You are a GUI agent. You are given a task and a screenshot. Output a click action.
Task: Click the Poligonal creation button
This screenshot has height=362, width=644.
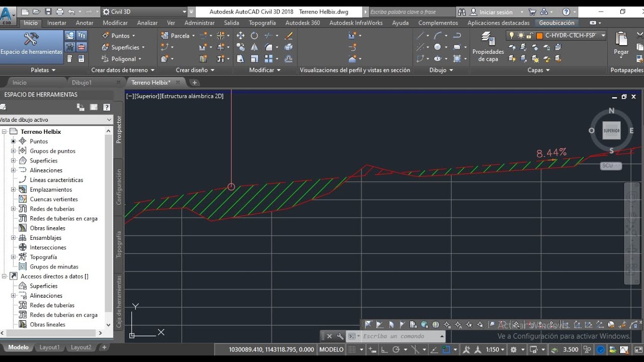(122, 59)
